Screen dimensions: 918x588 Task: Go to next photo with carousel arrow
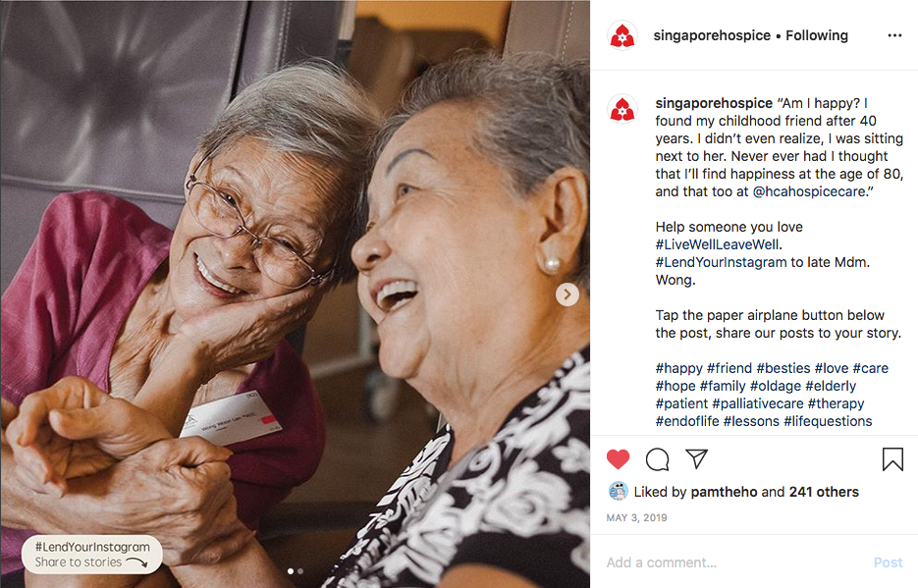(x=567, y=294)
